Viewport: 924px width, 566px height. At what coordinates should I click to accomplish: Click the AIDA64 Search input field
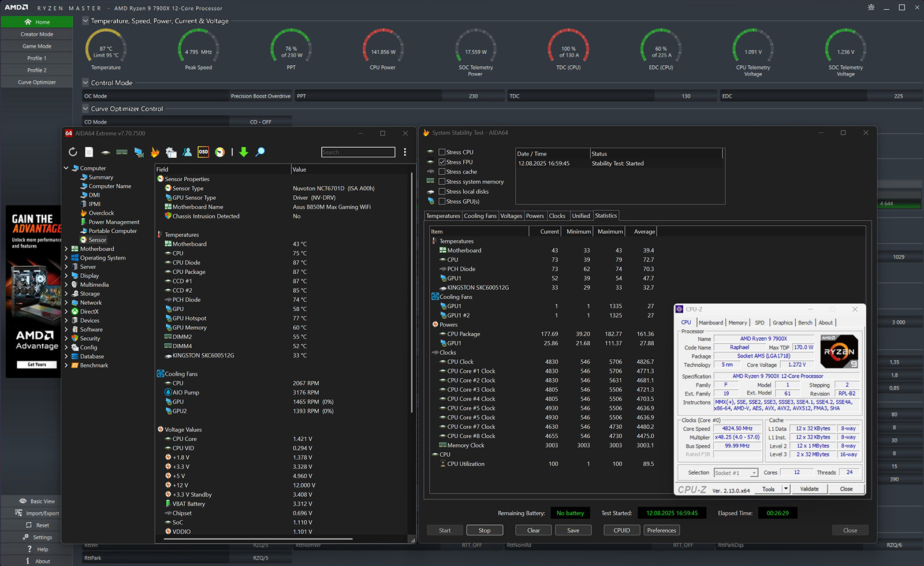click(x=358, y=152)
